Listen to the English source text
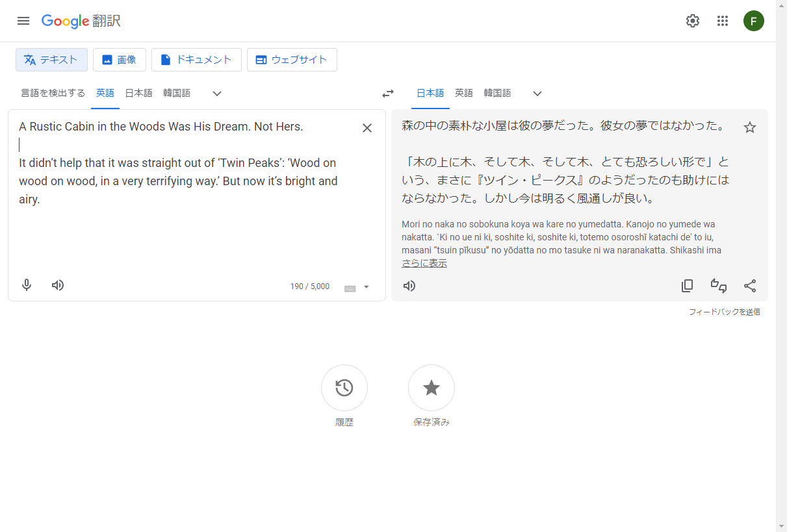Screen dimensions: 787x532 (x=58, y=285)
